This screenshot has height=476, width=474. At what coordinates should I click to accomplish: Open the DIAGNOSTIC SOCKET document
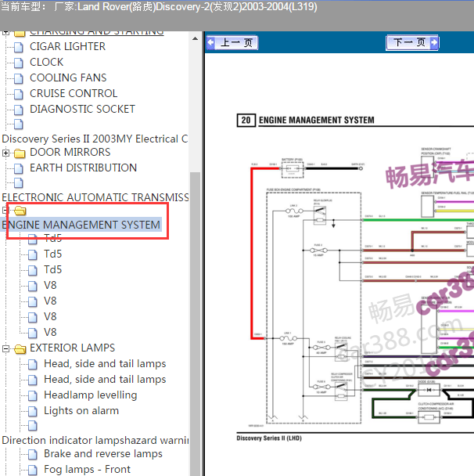(x=82, y=109)
